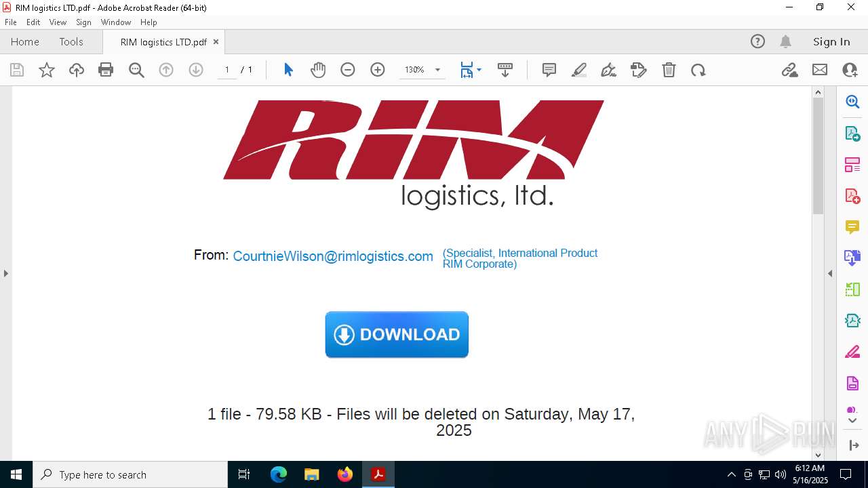Zoom out with minus button
The height and width of the screenshot is (488, 868).
(x=348, y=70)
